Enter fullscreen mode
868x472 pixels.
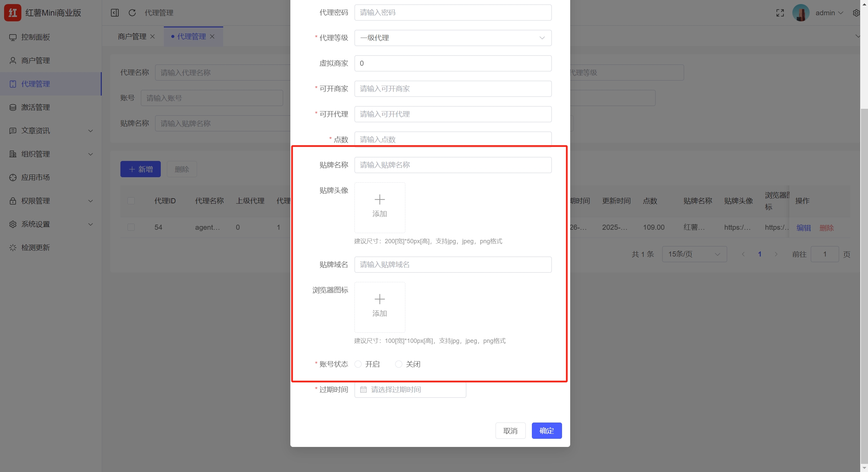[780, 13]
